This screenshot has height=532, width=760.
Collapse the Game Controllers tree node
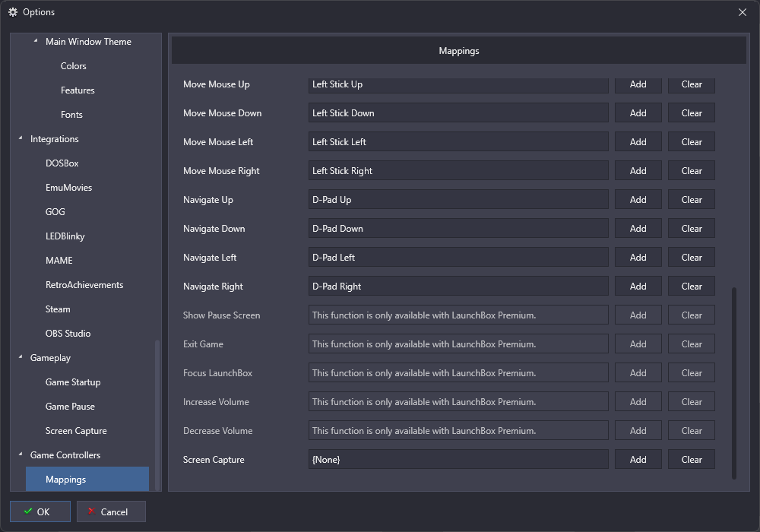tap(21, 454)
